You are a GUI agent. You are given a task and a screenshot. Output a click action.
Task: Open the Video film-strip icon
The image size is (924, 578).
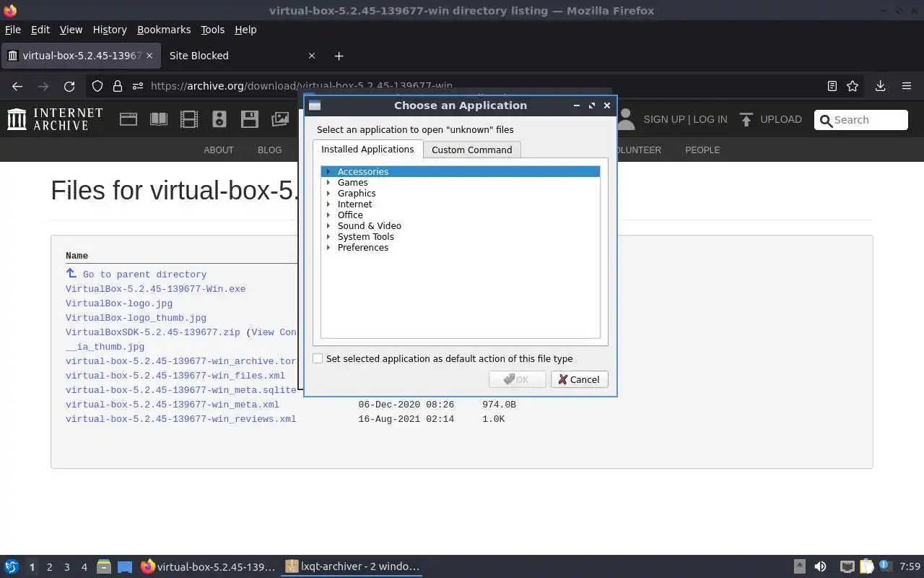click(189, 119)
